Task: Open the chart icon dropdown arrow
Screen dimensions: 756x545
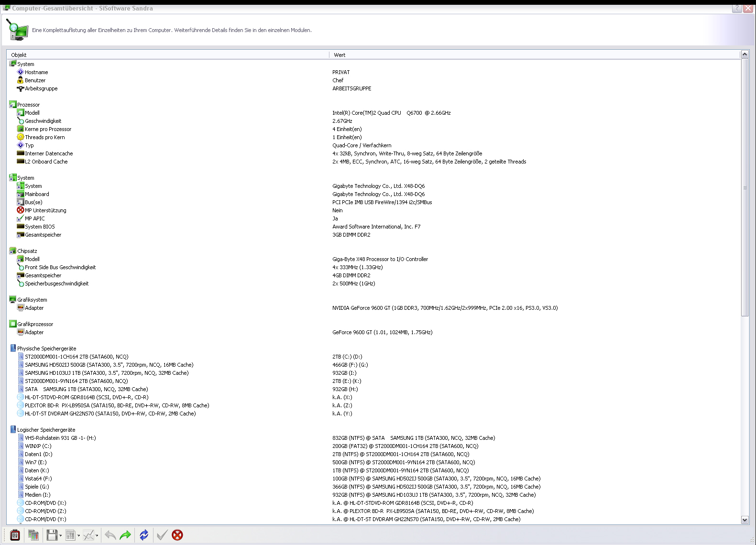Action: point(97,535)
